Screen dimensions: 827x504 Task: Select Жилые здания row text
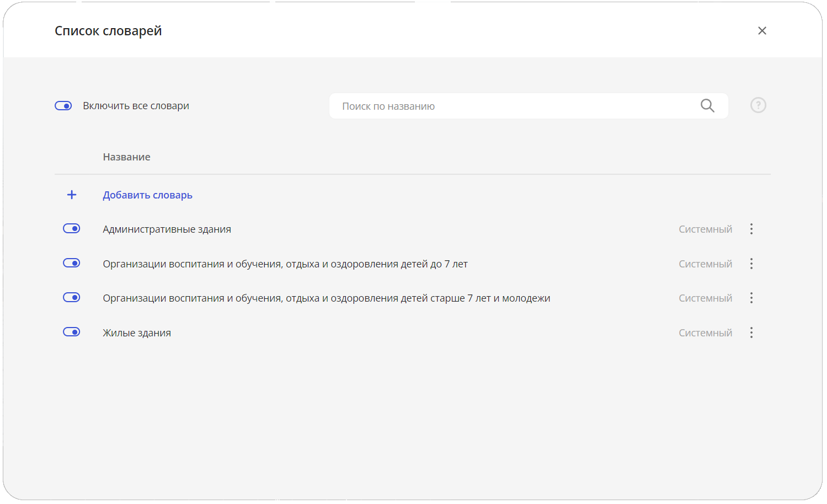(x=137, y=333)
